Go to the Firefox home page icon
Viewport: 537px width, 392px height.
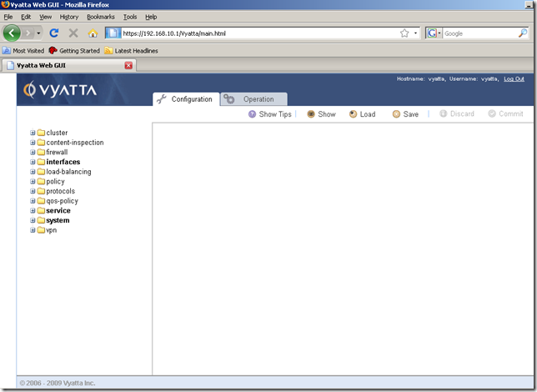[93, 33]
